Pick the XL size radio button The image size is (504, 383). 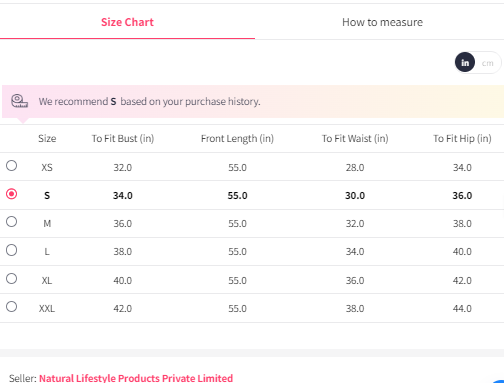coord(12,278)
